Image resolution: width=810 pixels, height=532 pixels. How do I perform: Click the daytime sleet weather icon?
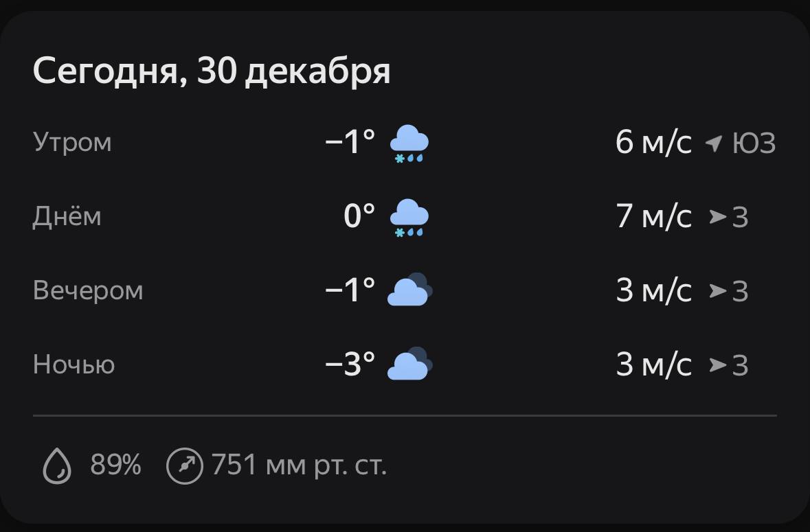click(x=409, y=218)
